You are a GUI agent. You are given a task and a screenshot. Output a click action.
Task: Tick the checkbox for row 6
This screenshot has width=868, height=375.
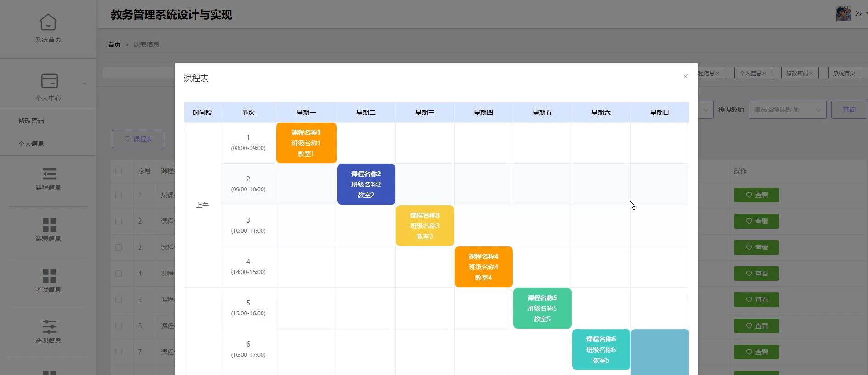[118, 326]
